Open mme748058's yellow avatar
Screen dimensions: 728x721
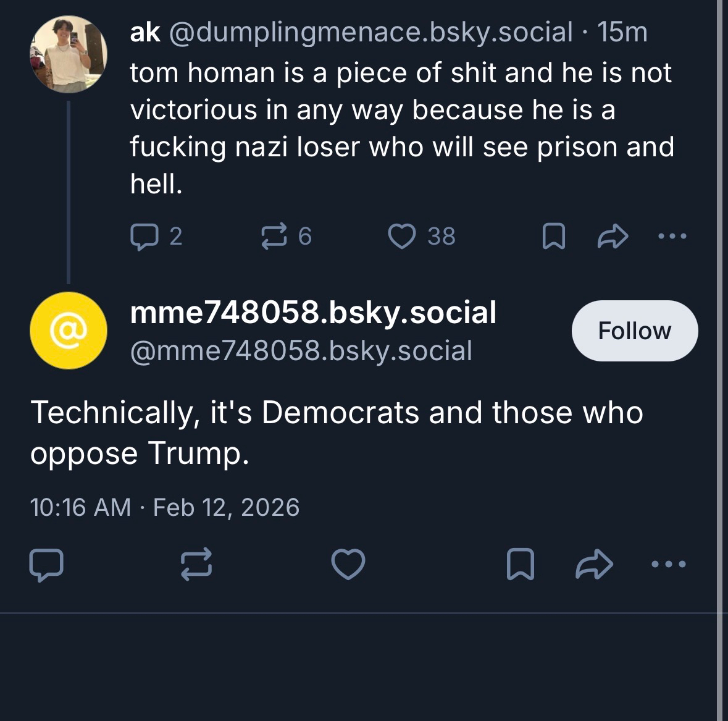tap(69, 331)
